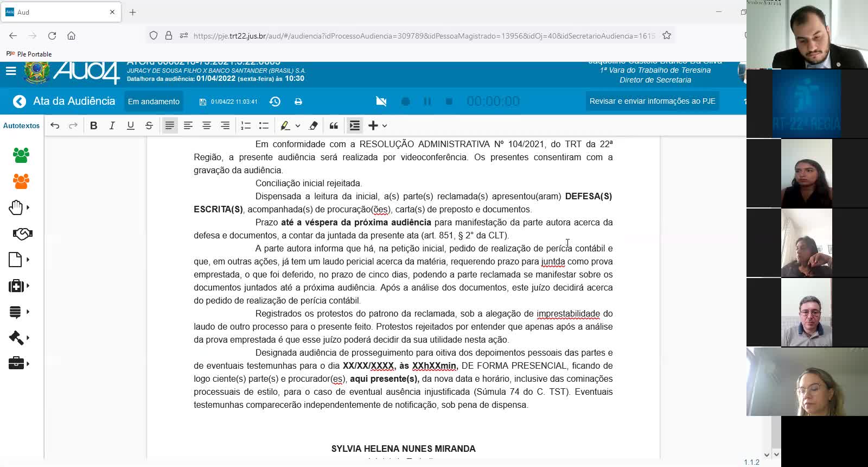Close the Aud browser tab
Image resolution: width=868 pixels, height=467 pixels.
(x=112, y=12)
